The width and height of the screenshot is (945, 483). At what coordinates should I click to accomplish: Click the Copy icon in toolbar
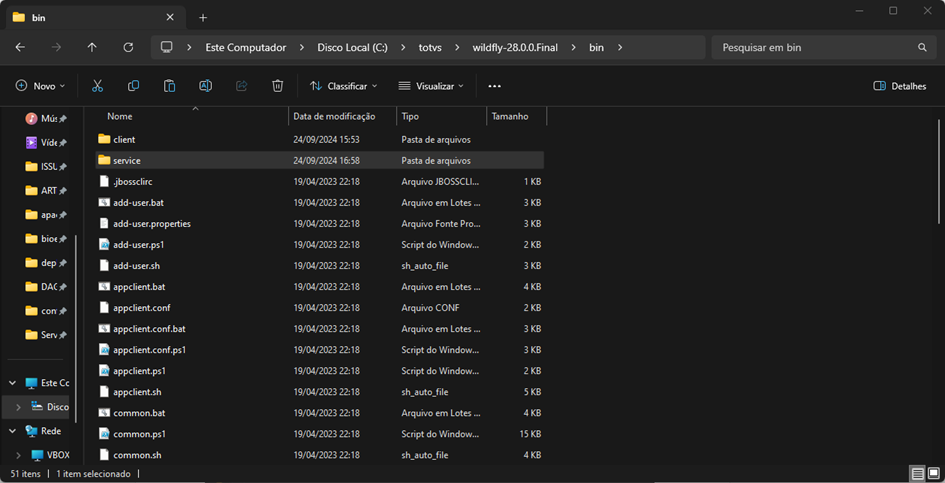tap(133, 86)
